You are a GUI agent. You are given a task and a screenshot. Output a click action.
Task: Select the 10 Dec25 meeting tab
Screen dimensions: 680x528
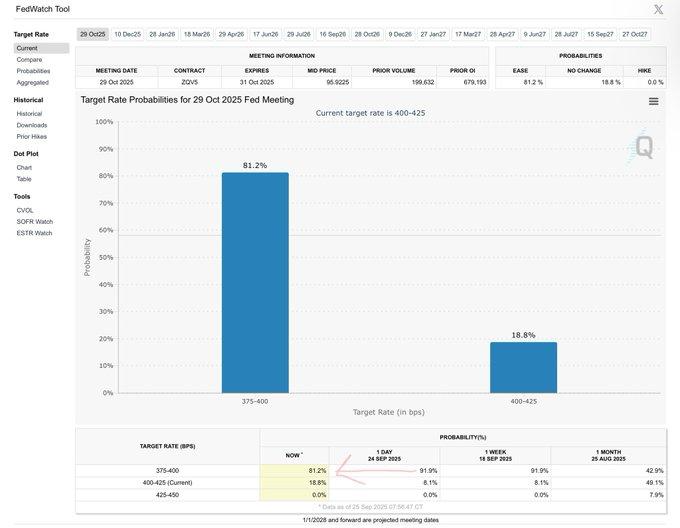[x=127, y=34]
